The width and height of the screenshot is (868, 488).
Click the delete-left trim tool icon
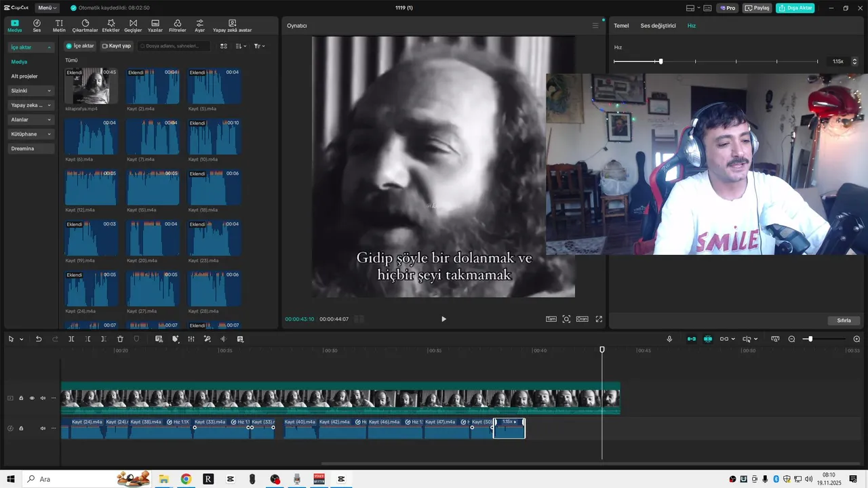(87, 339)
